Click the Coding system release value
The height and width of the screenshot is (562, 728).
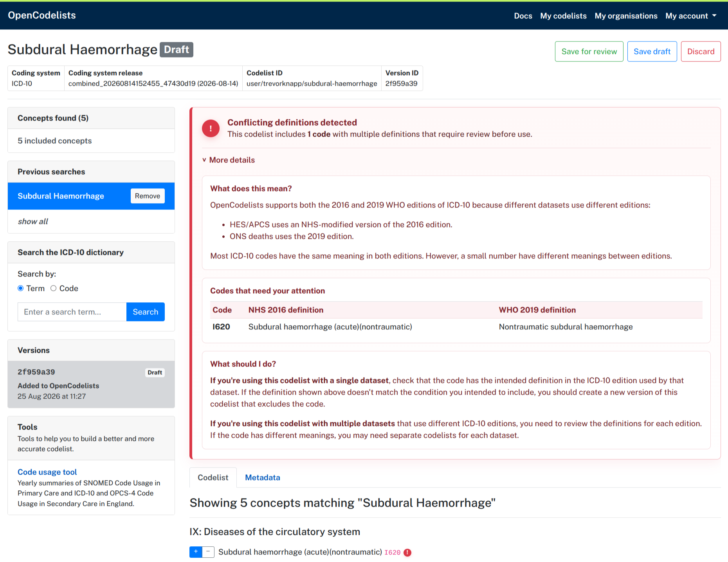pyautogui.click(x=153, y=83)
